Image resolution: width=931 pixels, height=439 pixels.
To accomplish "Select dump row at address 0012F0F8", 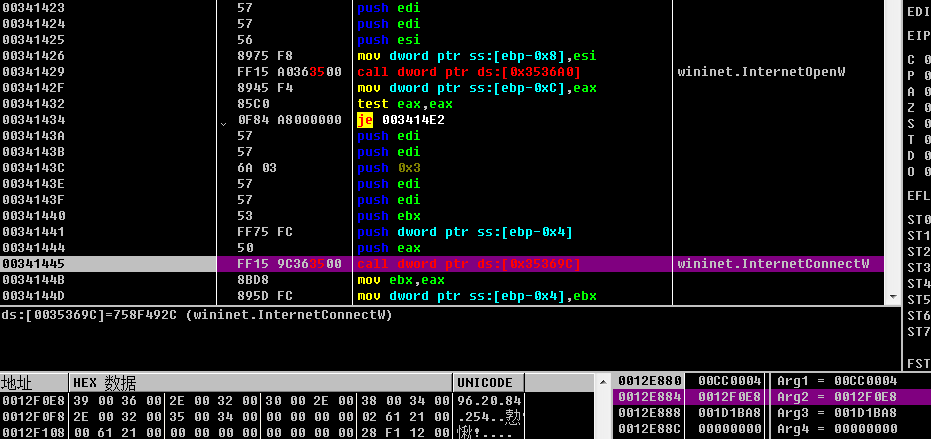I will (32, 415).
